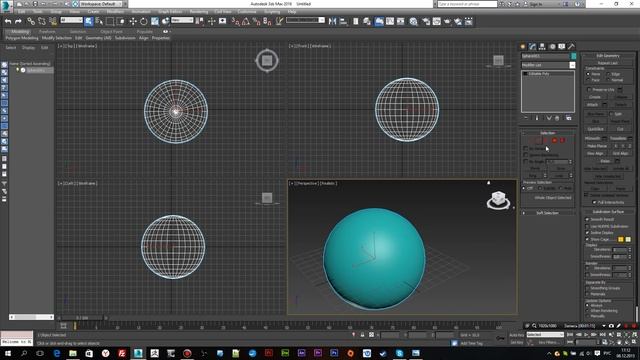Open the Customize menu

[x=247, y=12]
